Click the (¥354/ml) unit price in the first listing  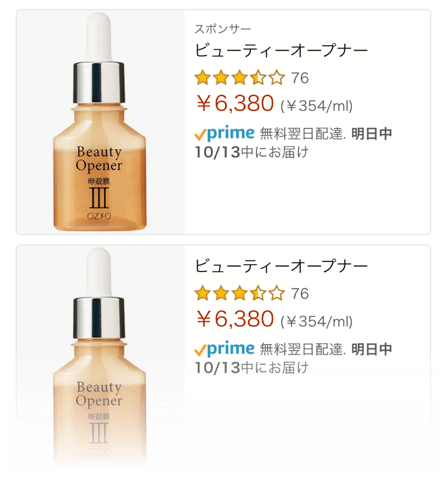[x=316, y=106]
